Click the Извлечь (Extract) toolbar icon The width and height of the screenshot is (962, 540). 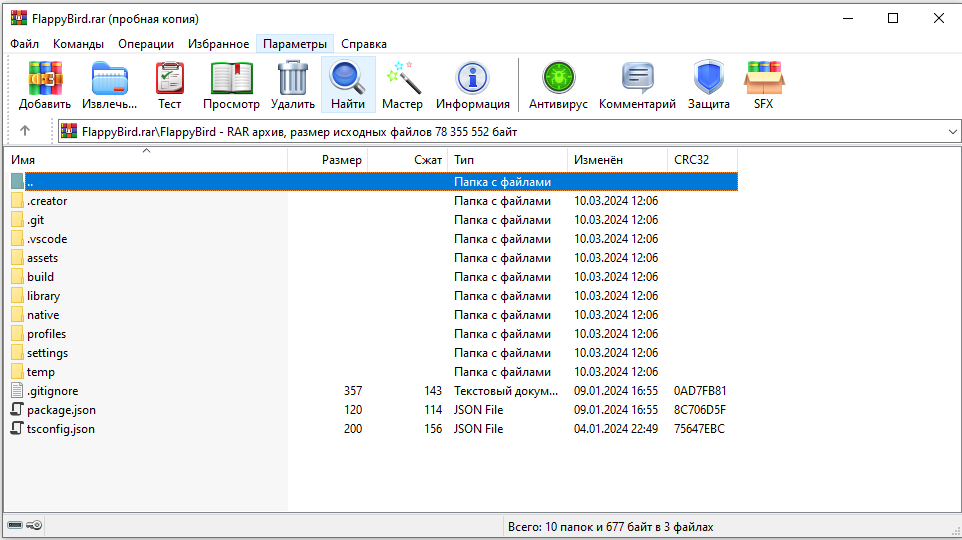(110, 78)
